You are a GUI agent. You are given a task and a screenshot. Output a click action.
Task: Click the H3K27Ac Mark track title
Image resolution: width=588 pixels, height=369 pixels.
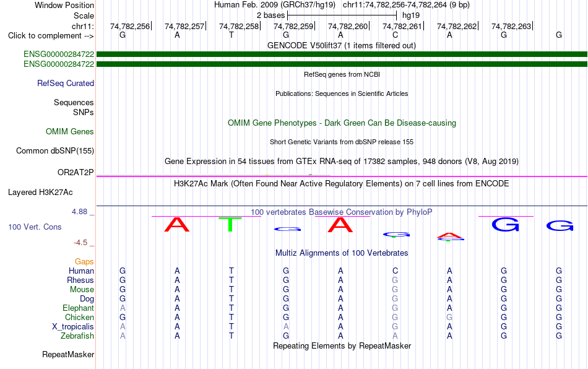coord(342,184)
